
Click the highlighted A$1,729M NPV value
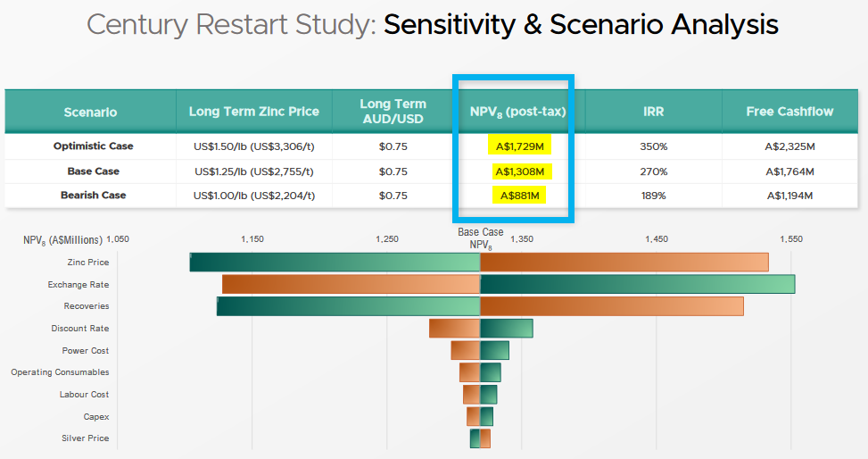click(x=517, y=146)
